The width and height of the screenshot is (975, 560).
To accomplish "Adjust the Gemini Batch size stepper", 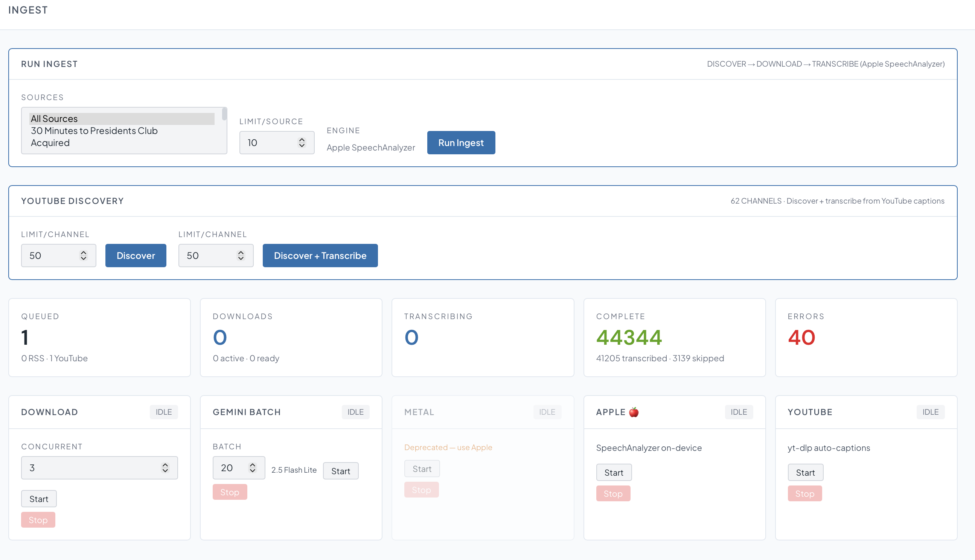I will coord(252,468).
